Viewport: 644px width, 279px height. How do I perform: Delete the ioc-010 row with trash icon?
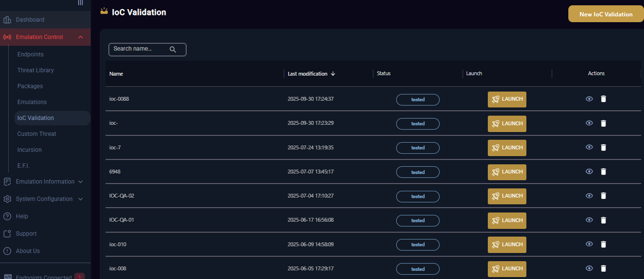(x=603, y=244)
